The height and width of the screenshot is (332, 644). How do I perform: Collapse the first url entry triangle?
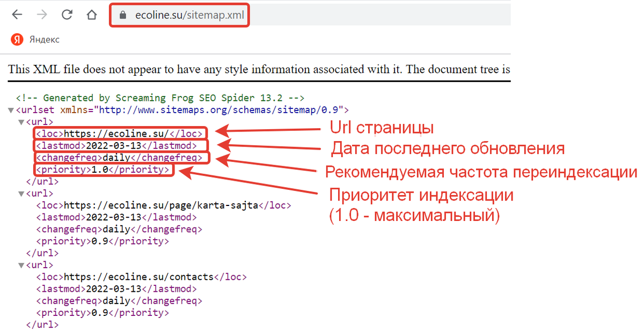[20, 122]
